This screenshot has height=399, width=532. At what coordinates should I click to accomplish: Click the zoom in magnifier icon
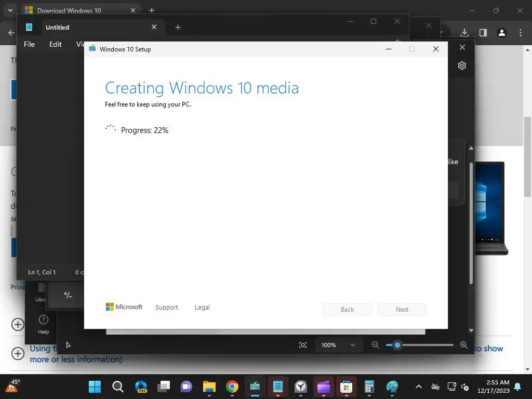click(x=464, y=345)
